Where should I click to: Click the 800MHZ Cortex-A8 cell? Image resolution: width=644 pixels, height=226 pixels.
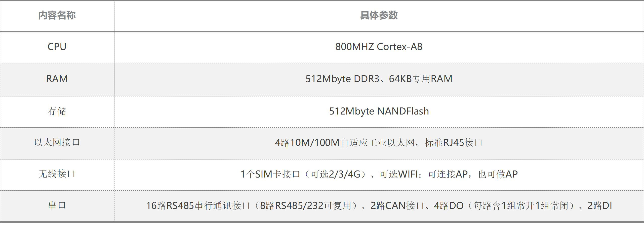[379, 47]
